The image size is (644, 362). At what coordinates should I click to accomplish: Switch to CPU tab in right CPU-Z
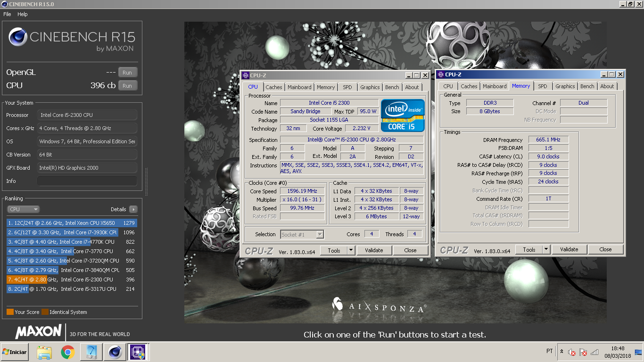[448, 86]
